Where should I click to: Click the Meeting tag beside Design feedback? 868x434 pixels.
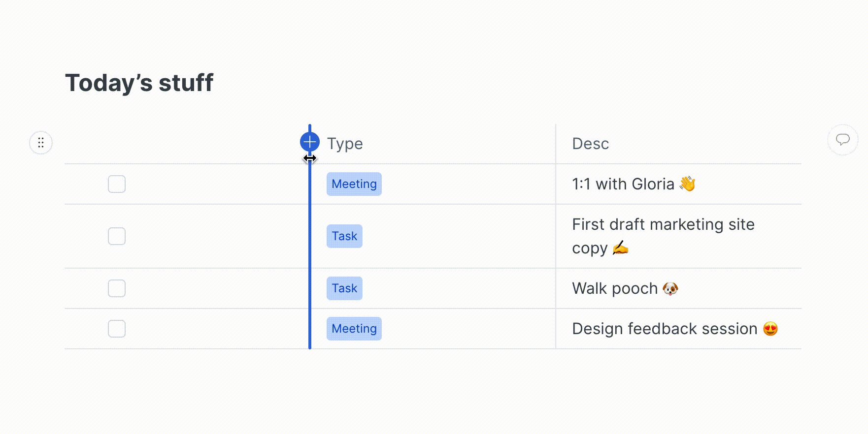click(354, 329)
